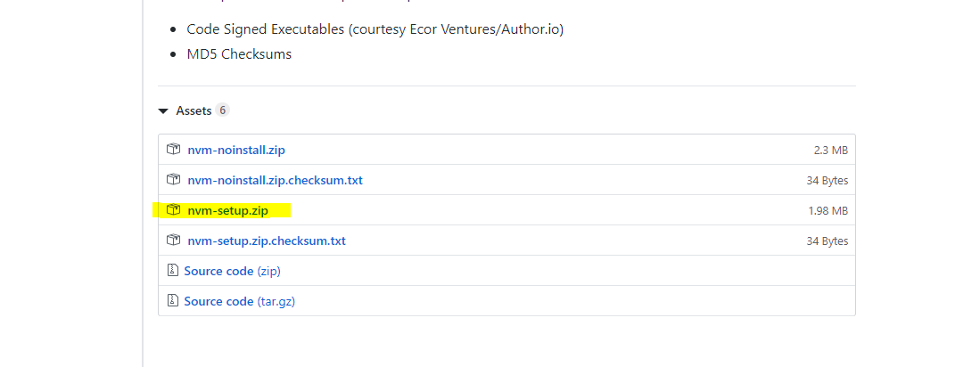Click the 34 Bytes size for nvm-noinstall checksum

pyautogui.click(x=827, y=181)
